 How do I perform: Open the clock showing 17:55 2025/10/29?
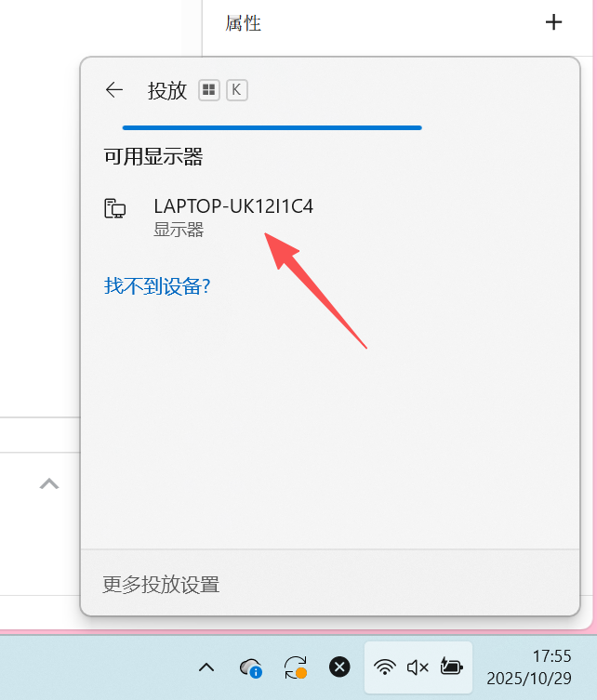pos(529,667)
